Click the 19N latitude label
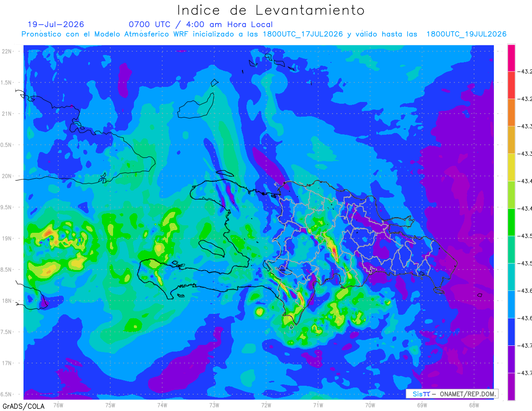The image size is (532, 411). [8, 238]
